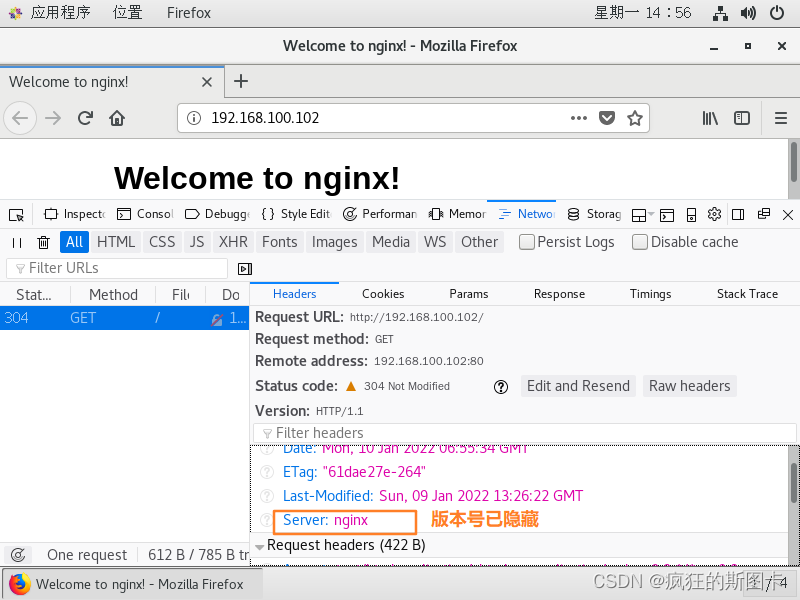Reload the current page
The image size is (800, 600).
pyautogui.click(x=85, y=118)
